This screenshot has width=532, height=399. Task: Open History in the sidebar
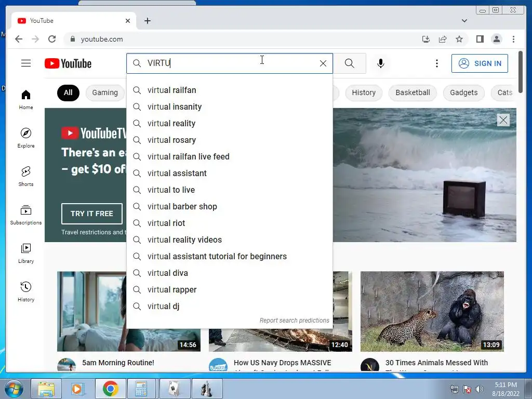[26, 292]
